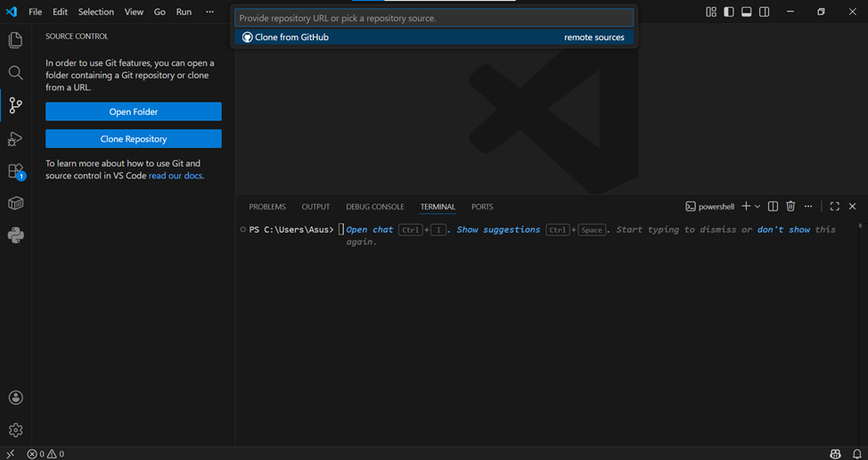Expand the hidden menus ellipsis
This screenshot has width=868, height=460.
pyautogui.click(x=209, y=12)
